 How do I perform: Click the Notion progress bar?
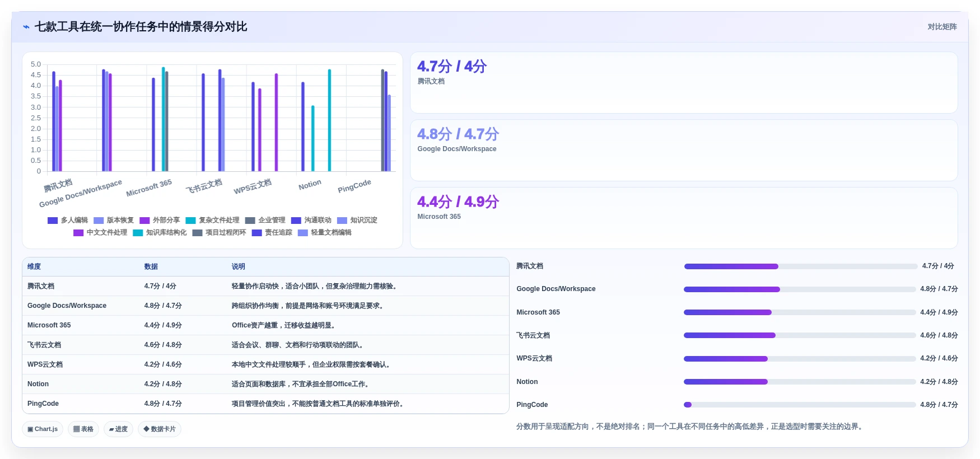[x=800, y=382]
